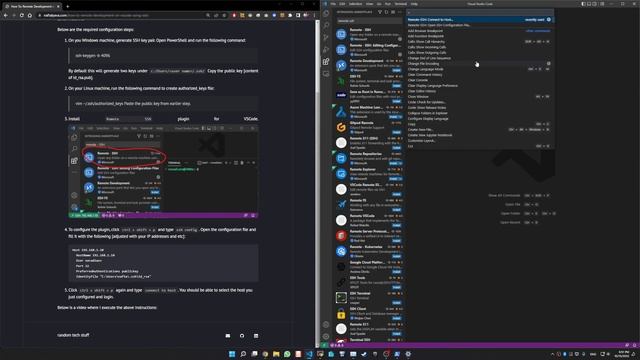Toggle secondary sidebar layout icon in title bar
640x360 pixels.
595,4
